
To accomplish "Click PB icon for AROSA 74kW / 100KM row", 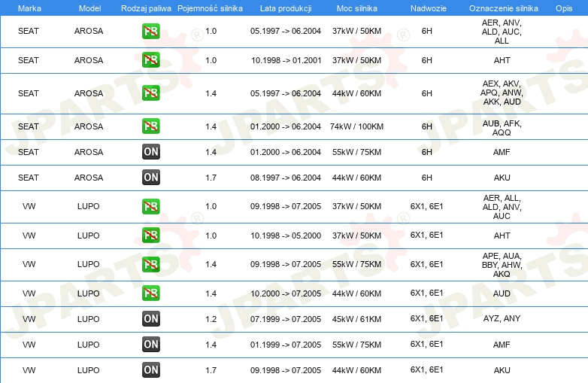I will tap(150, 126).
